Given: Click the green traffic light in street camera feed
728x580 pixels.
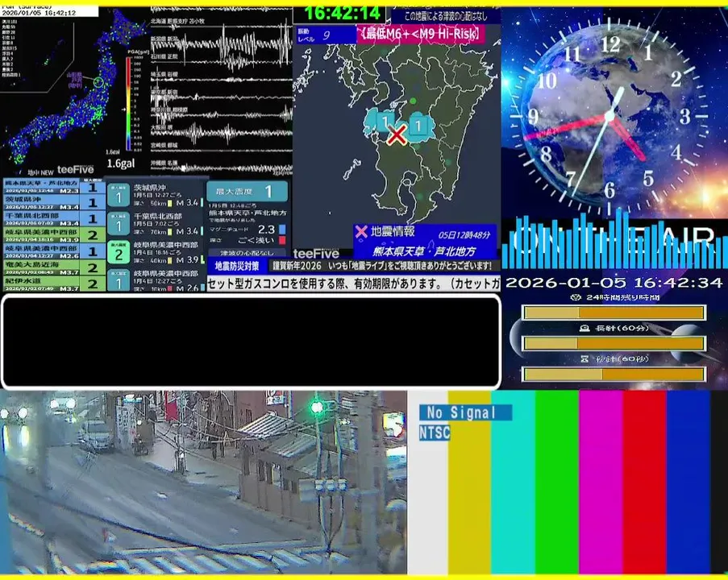Looking at the screenshot, I should [317, 408].
